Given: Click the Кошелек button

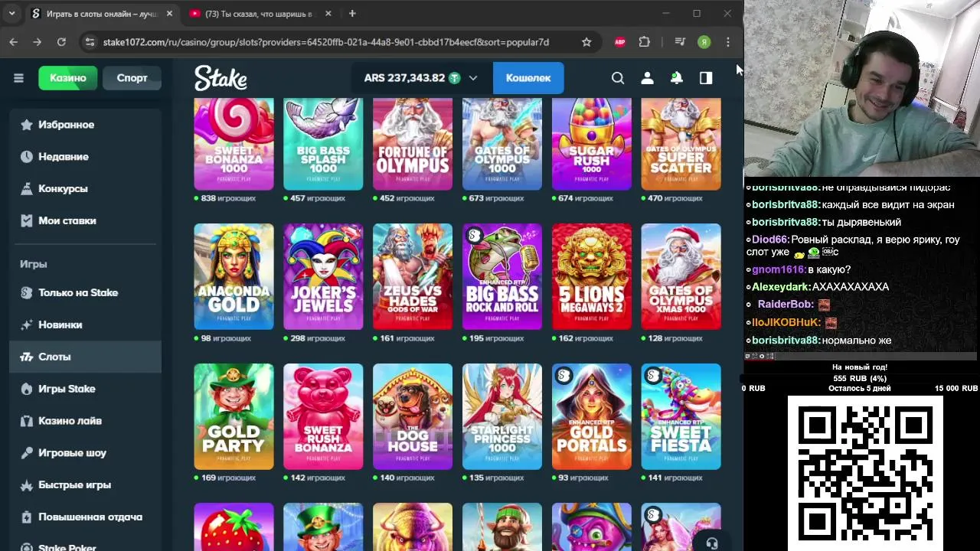Looking at the screenshot, I should coord(528,78).
